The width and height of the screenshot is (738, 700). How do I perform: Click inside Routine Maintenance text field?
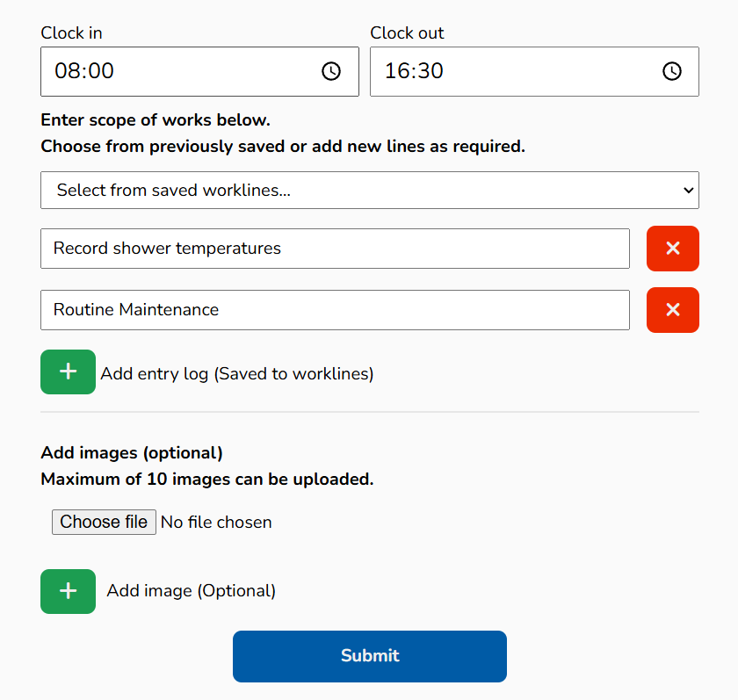334,310
